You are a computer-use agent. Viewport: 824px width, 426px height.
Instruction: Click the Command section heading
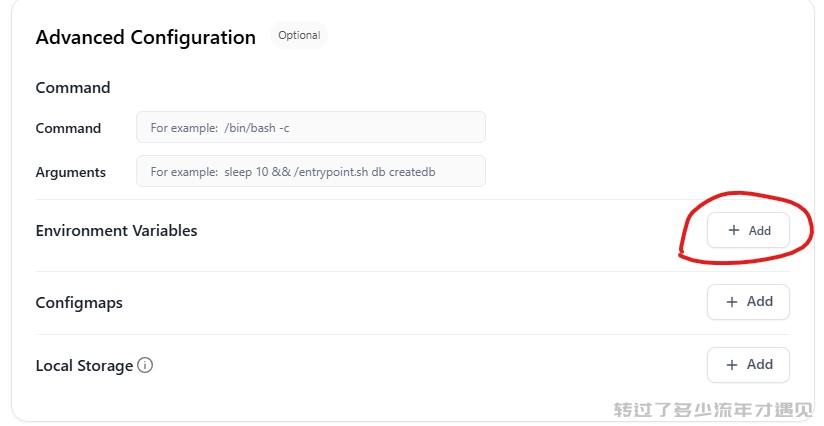click(x=73, y=87)
